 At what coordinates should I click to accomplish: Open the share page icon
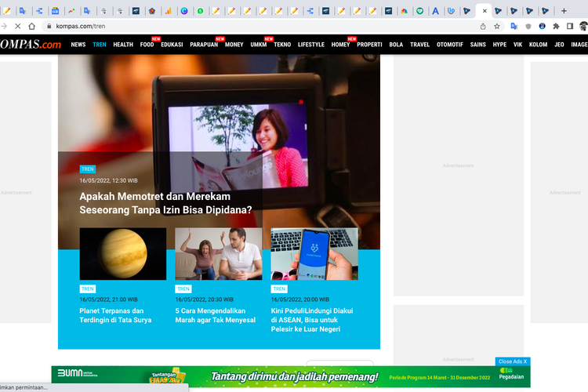(483, 26)
